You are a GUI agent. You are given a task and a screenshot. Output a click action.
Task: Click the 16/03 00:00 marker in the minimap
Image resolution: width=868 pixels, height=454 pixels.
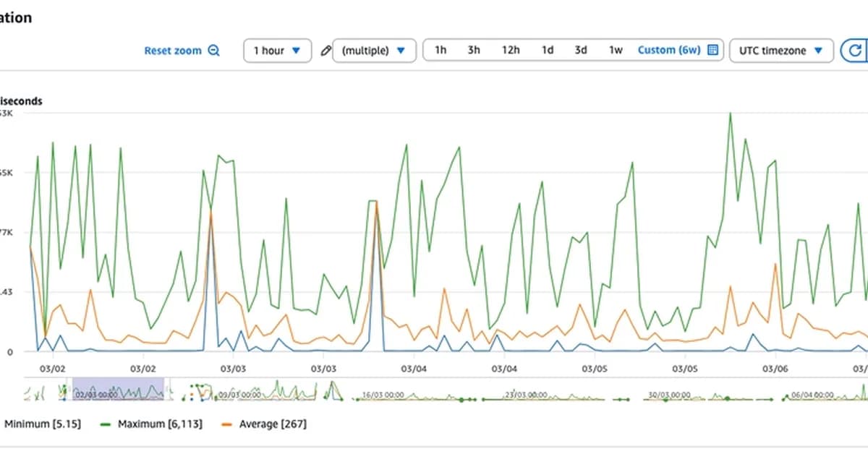coord(383,395)
